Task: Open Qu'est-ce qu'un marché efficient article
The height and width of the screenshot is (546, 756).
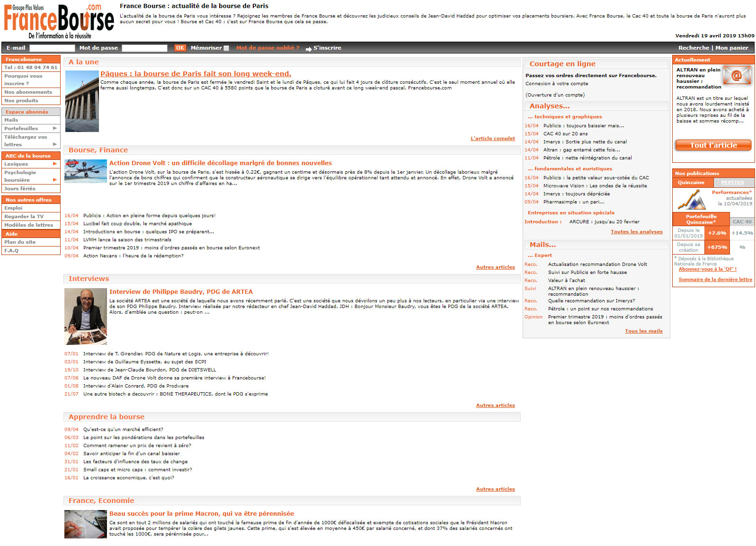Action: [x=123, y=430]
